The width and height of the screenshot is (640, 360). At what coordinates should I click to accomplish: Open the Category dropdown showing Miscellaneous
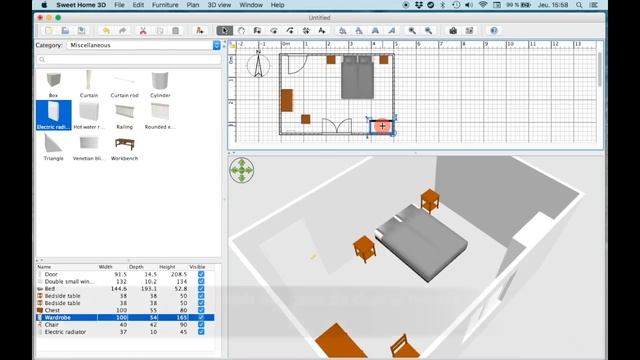pos(143,45)
